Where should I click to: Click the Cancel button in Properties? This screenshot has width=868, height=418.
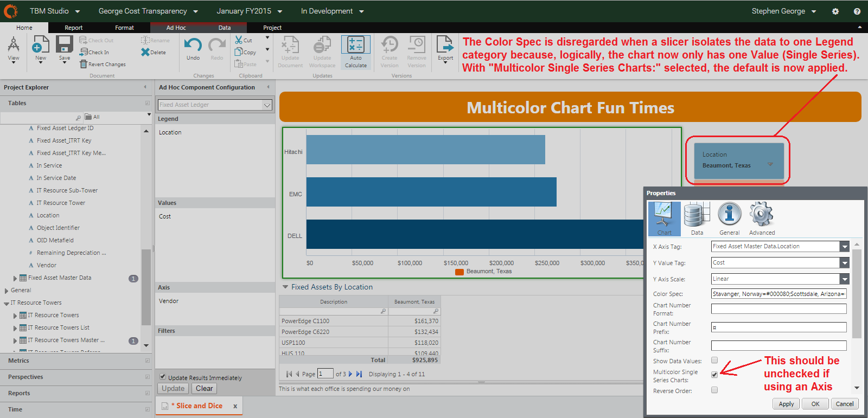click(845, 404)
